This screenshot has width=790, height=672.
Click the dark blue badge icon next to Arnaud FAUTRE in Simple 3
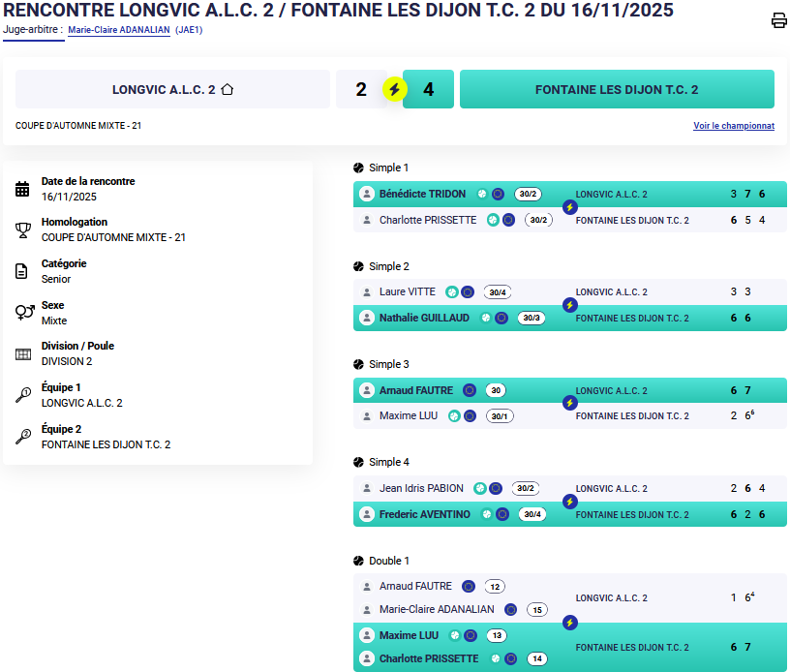[470, 390]
